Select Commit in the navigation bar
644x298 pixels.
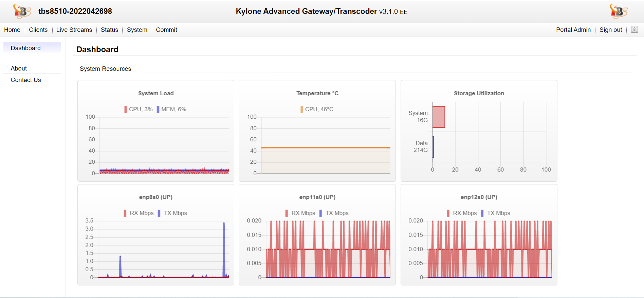166,30
